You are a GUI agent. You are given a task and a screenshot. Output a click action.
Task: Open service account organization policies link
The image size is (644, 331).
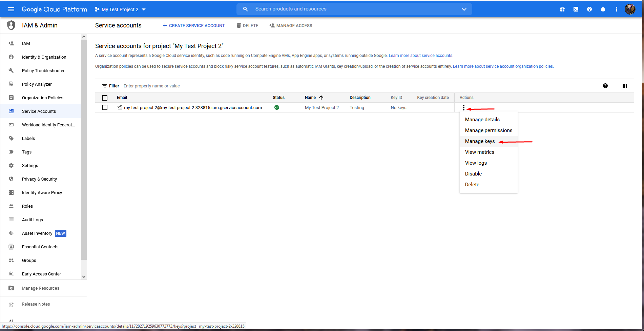click(503, 66)
